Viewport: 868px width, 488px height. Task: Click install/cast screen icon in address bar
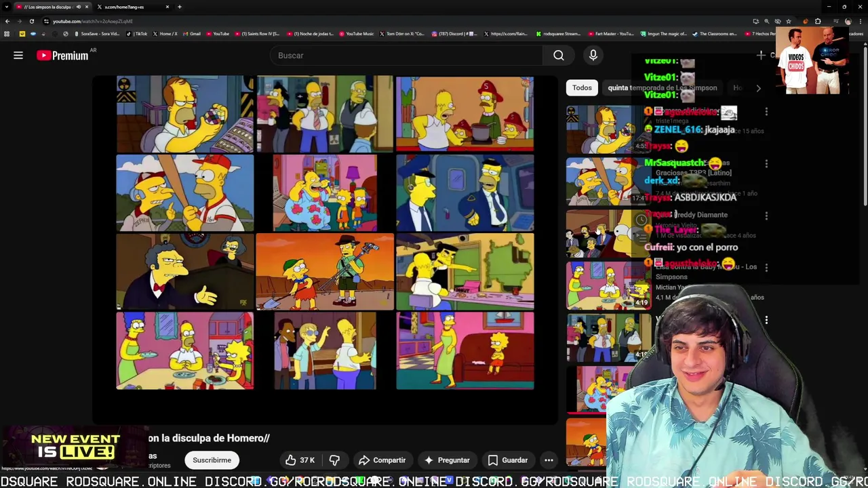click(756, 21)
